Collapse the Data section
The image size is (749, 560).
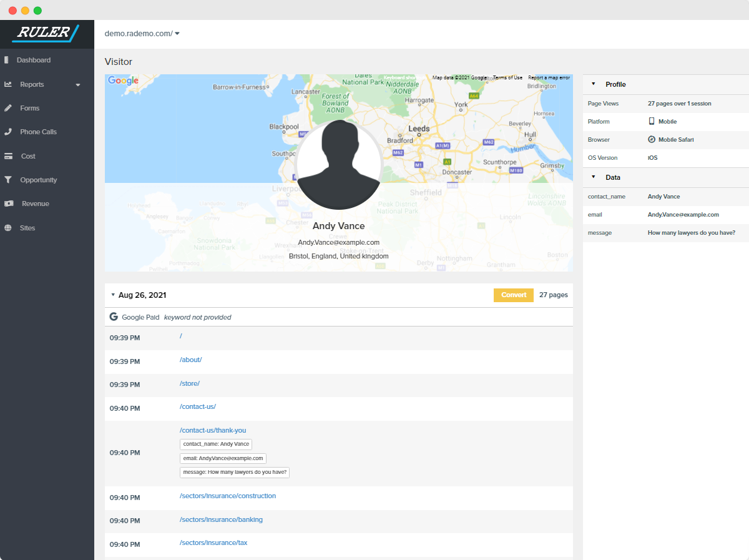click(x=593, y=177)
